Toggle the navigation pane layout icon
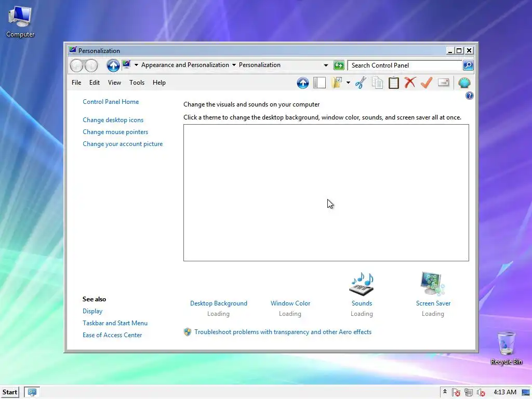Viewport: 532px width, 399px height. (x=320, y=83)
